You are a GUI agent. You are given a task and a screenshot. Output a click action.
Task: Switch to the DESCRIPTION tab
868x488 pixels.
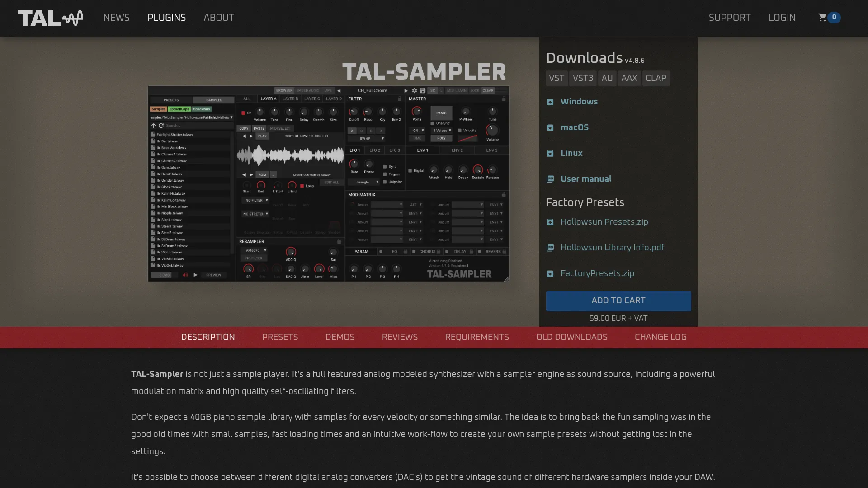pos(208,338)
